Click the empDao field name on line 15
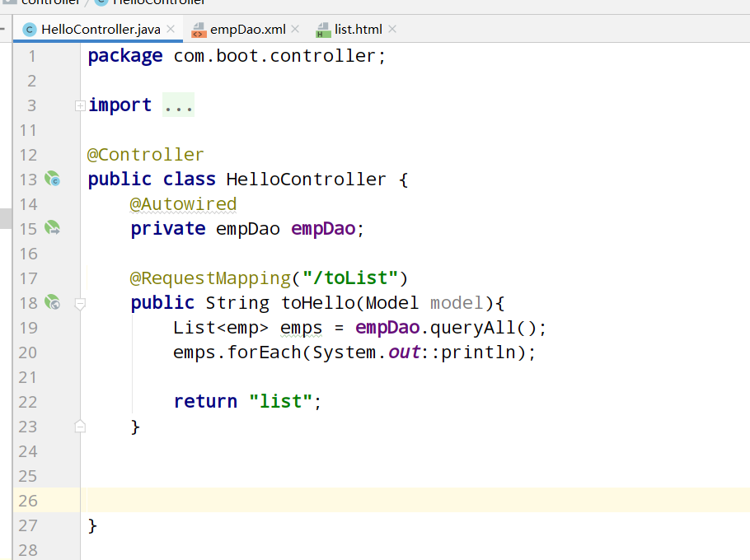Screen dimensions: 750x560 pos(323,229)
